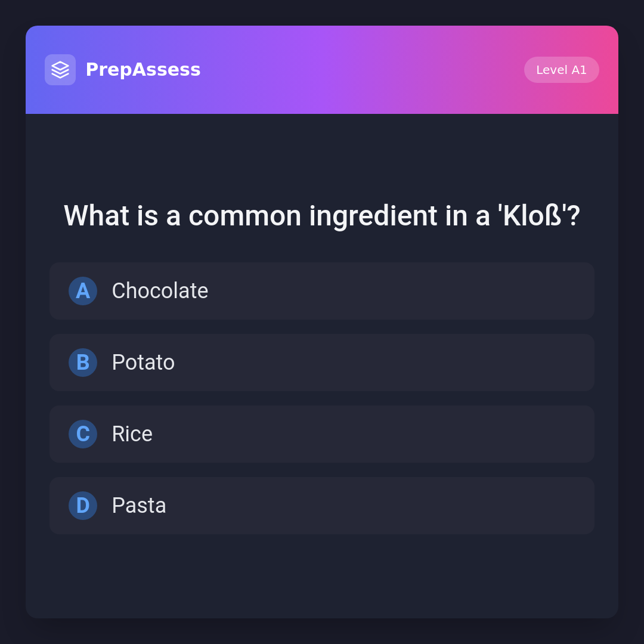This screenshot has width=644, height=644.
Task: Click the PrepAssess stacked layers logo icon
Action: tap(60, 70)
